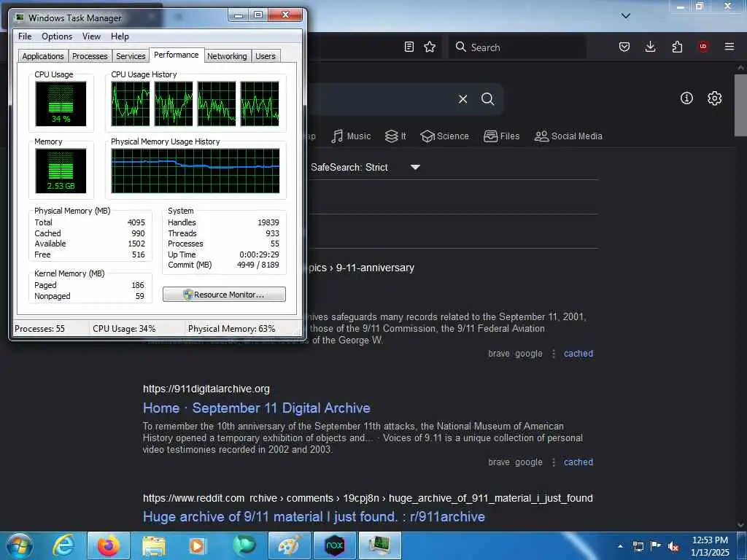Select the It search category
This screenshot has height=560, width=747.
[x=395, y=136]
